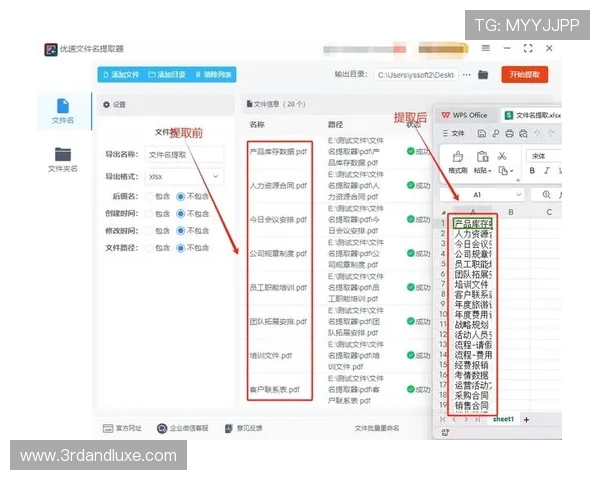The image size is (600, 480).
Task: Select column B header in WPS
Action: (x=511, y=212)
